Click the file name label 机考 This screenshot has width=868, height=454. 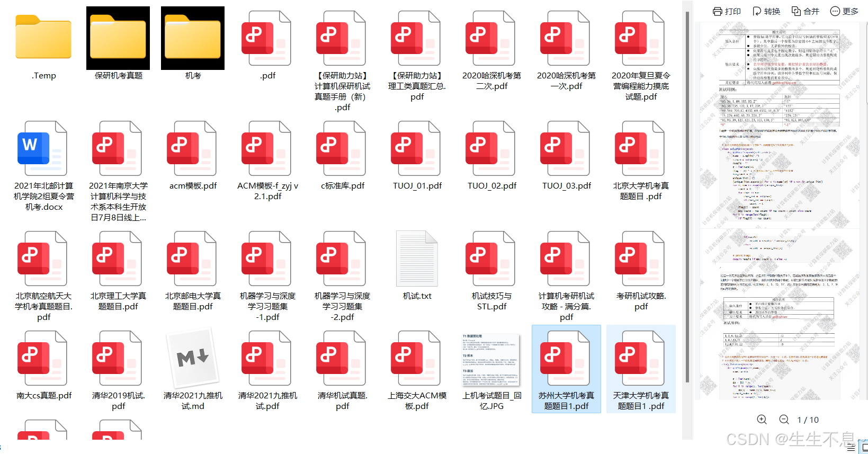coord(193,76)
